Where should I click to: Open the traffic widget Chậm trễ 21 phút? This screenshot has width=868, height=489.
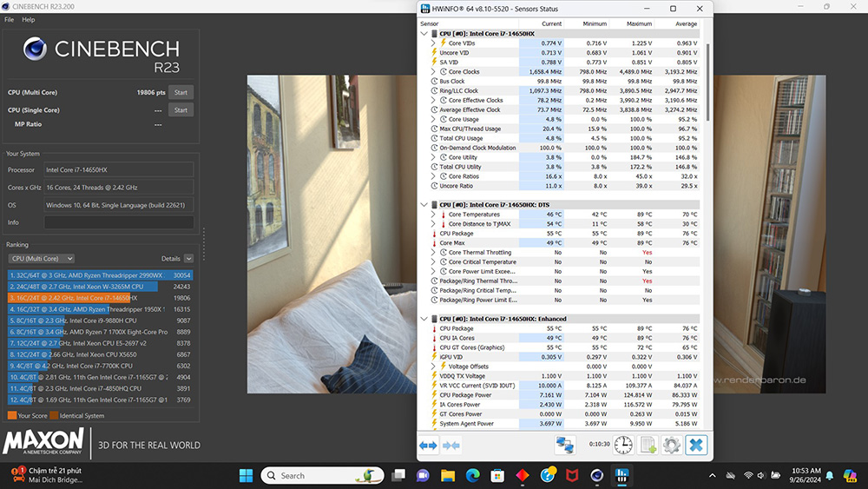tap(47, 475)
